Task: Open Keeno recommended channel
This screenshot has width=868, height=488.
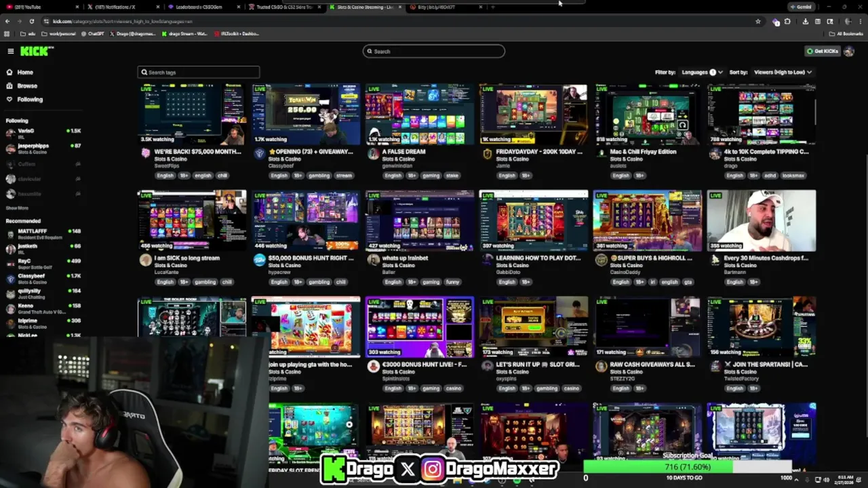Action: (x=42, y=308)
